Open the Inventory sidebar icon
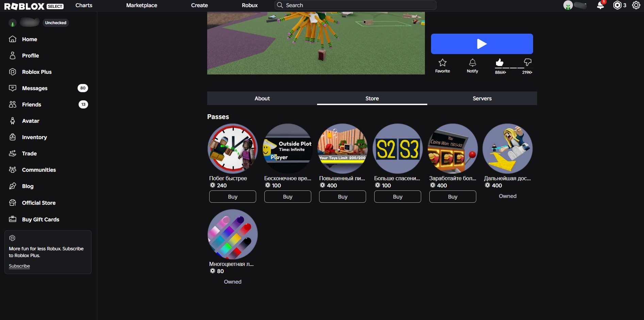The width and height of the screenshot is (644, 320). tap(13, 137)
